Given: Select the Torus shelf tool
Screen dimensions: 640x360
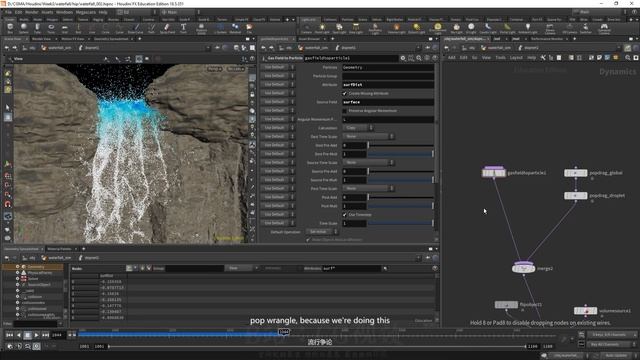Looking at the screenshot, I should pos(51,28).
